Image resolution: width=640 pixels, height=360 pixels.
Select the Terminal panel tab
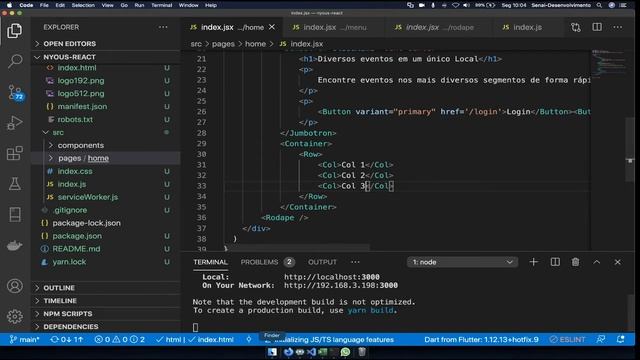coord(210,262)
